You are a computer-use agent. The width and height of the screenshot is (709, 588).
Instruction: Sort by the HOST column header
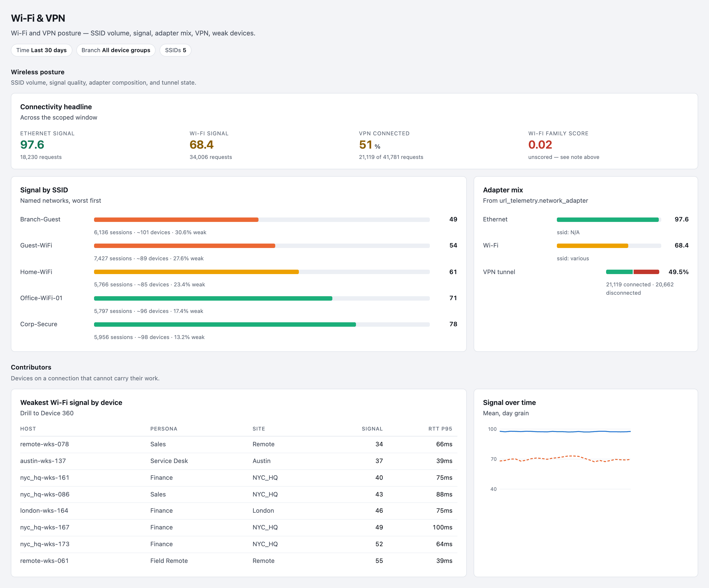28,429
